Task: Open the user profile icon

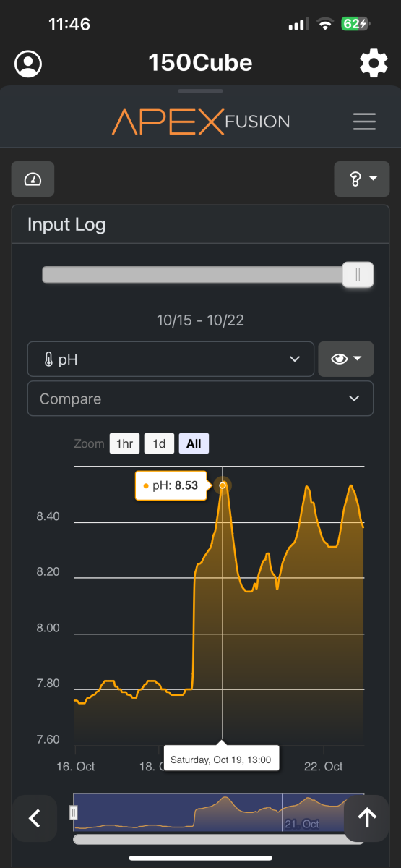Action: pyautogui.click(x=28, y=64)
